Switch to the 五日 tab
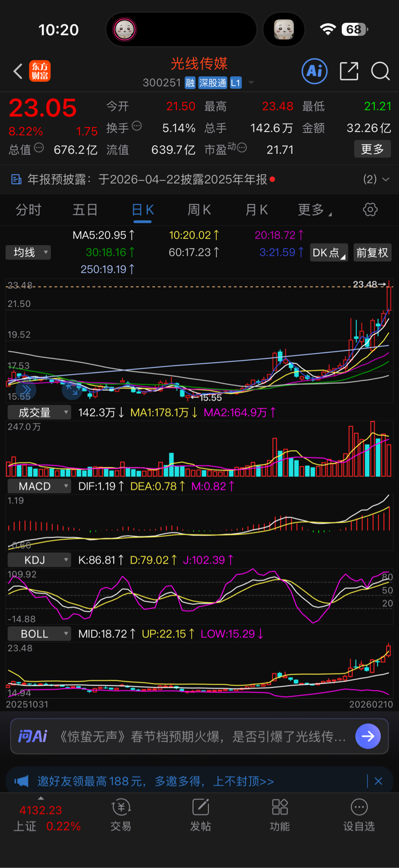 click(x=85, y=210)
